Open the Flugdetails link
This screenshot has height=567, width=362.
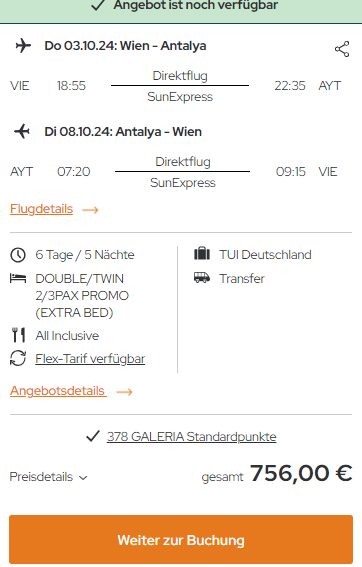[41, 209]
